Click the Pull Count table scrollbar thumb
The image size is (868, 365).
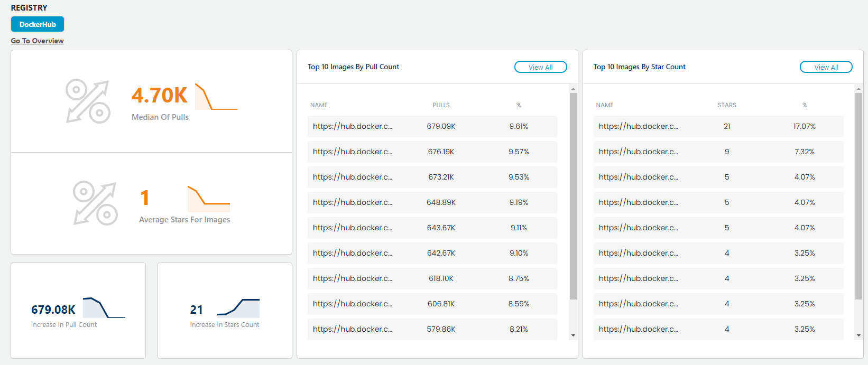coord(573,195)
